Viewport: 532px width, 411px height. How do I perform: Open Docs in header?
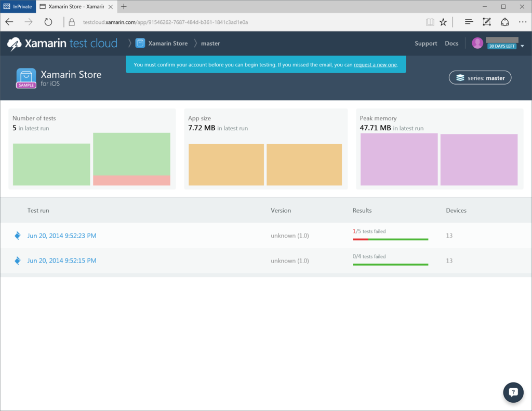pos(451,44)
